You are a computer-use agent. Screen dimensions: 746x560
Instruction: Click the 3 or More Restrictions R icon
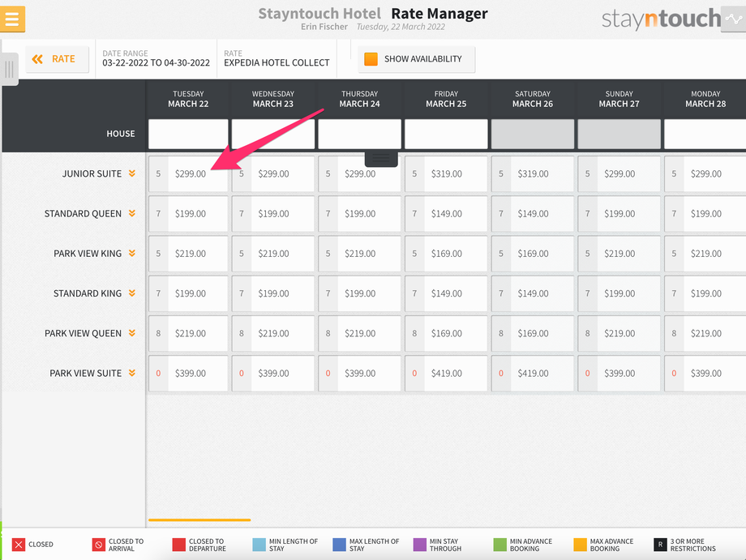click(x=660, y=545)
